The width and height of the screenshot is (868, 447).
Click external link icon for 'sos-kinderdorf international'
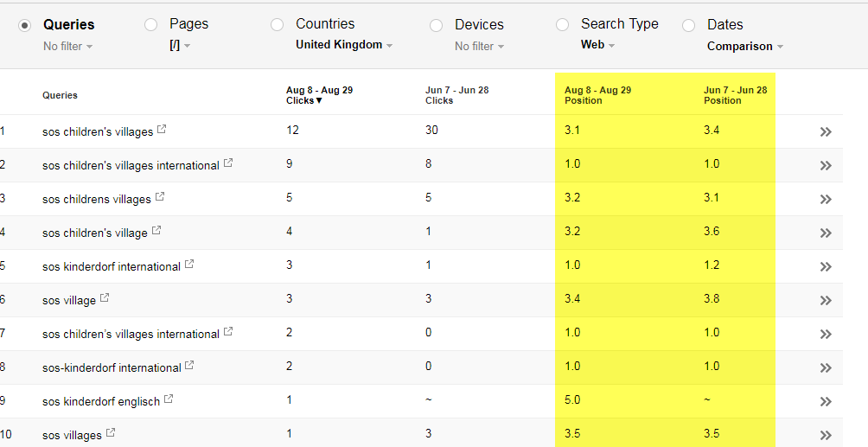pos(189,367)
